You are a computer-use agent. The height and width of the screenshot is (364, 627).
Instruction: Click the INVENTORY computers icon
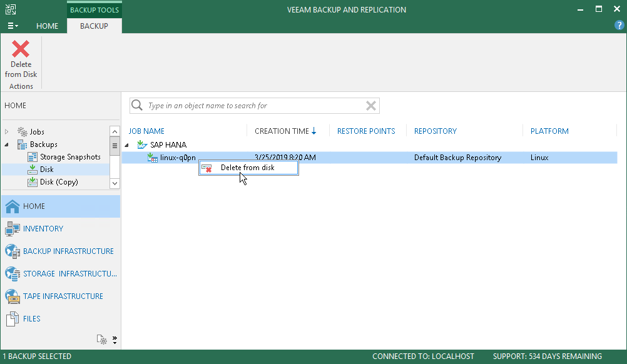(13, 229)
